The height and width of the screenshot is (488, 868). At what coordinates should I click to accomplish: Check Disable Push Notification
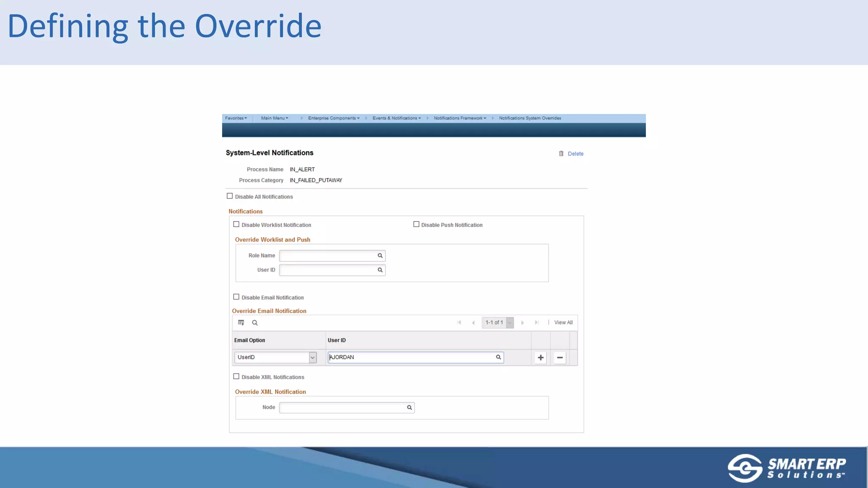click(x=416, y=225)
